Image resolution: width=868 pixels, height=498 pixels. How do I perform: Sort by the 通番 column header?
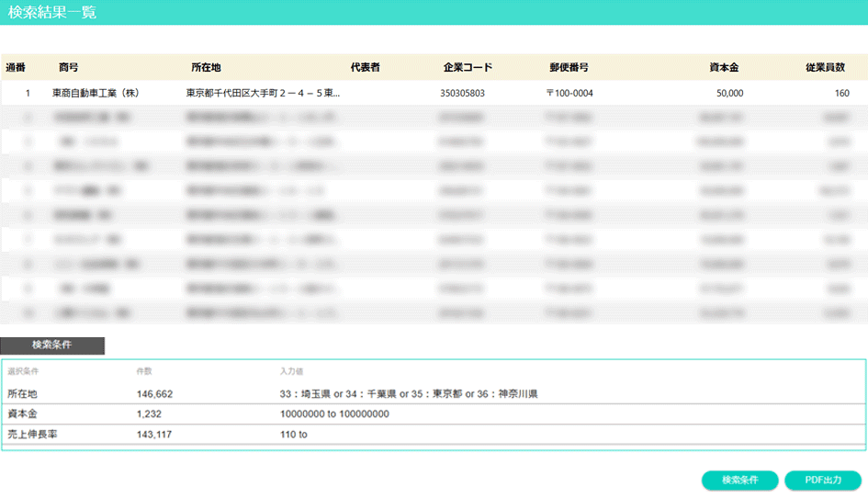click(x=16, y=68)
